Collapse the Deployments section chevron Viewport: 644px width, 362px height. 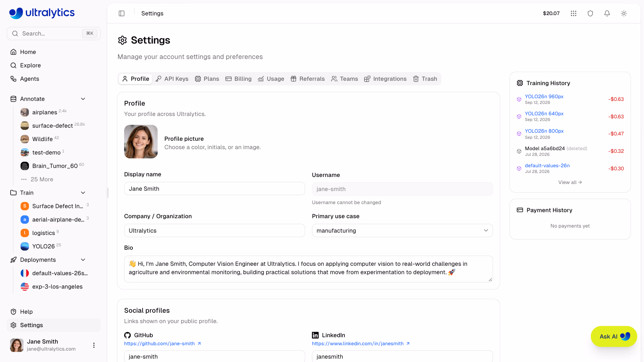click(x=83, y=260)
